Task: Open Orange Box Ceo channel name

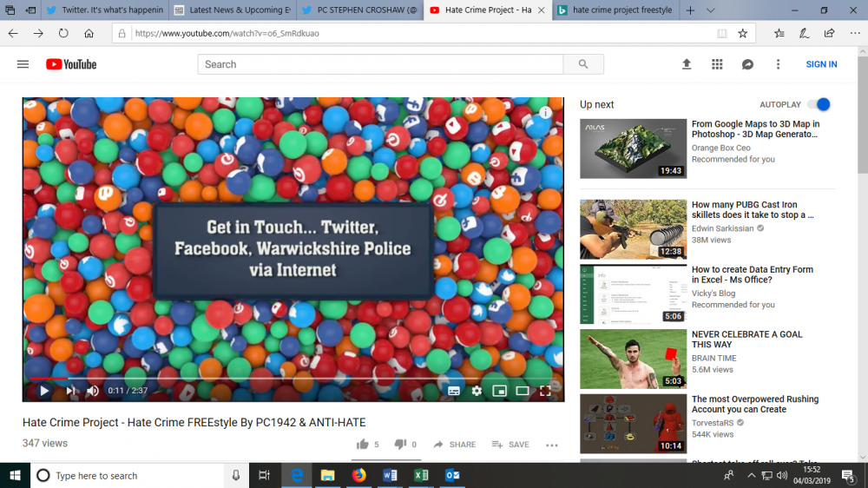Action: tap(720, 148)
